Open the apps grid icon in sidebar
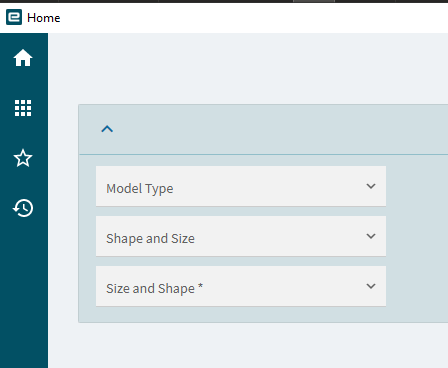 (x=23, y=108)
